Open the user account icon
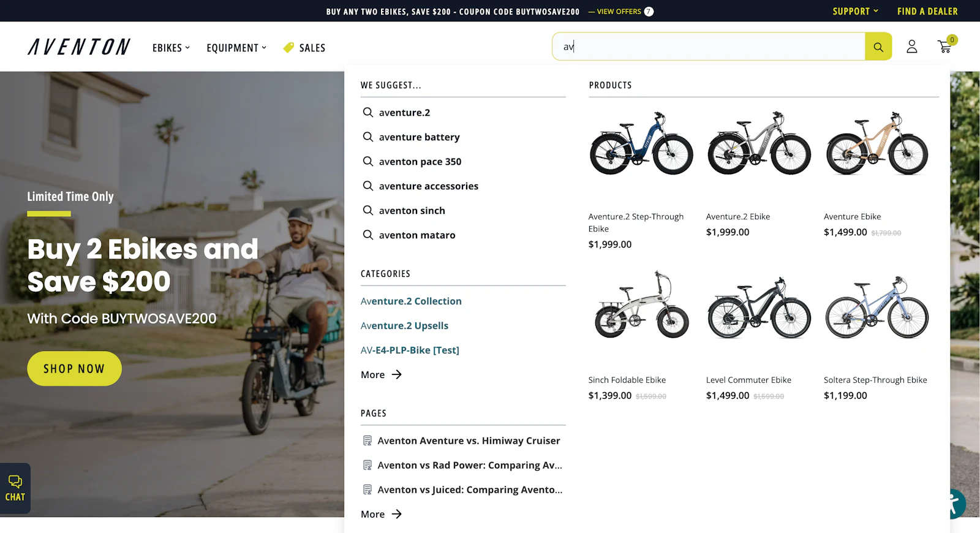This screenshot has width=980, height=533. [x=911, y=47]
